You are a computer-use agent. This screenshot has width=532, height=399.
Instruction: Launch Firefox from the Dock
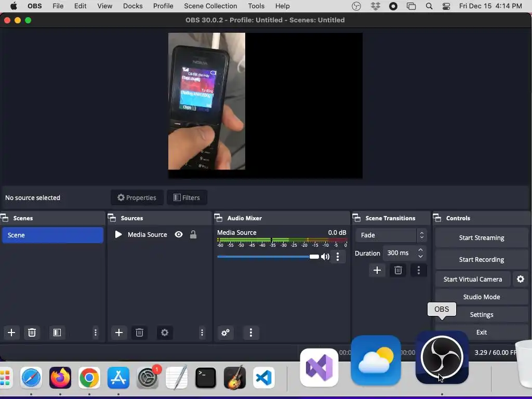point(60,378)
